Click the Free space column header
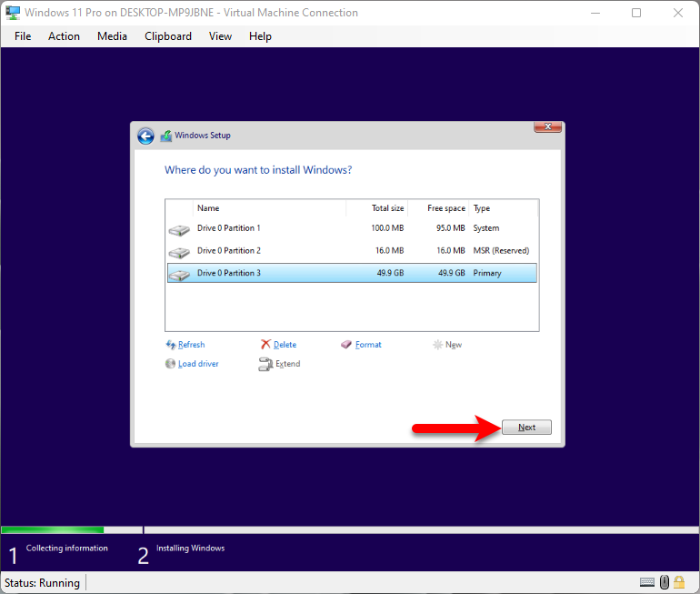The height and width of the screenshot is (594, 700). pyautogui.click(x=438, y=208)
